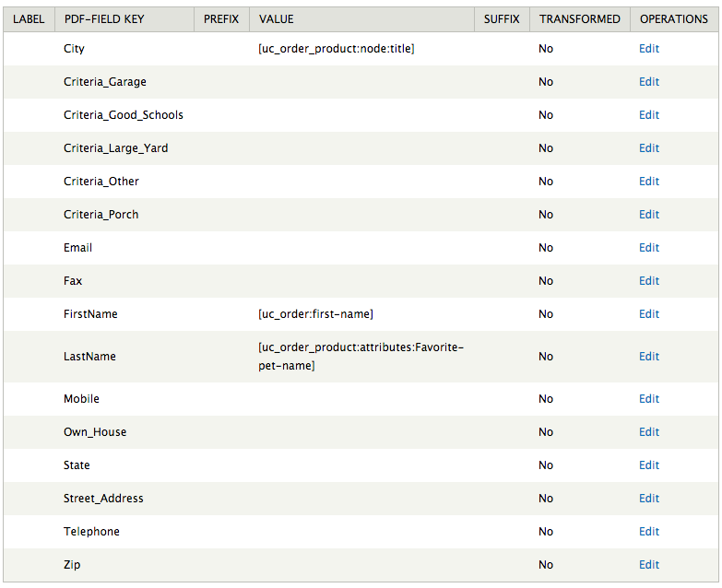Click the VALUE column header

coord(276,18)
